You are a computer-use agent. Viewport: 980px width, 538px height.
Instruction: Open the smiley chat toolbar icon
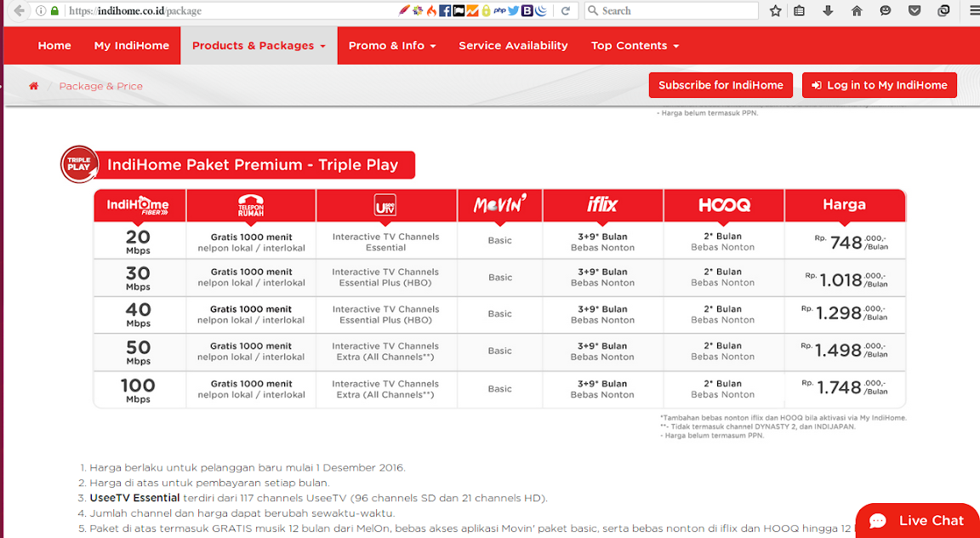pyautogui.click(x=886, y=10)
